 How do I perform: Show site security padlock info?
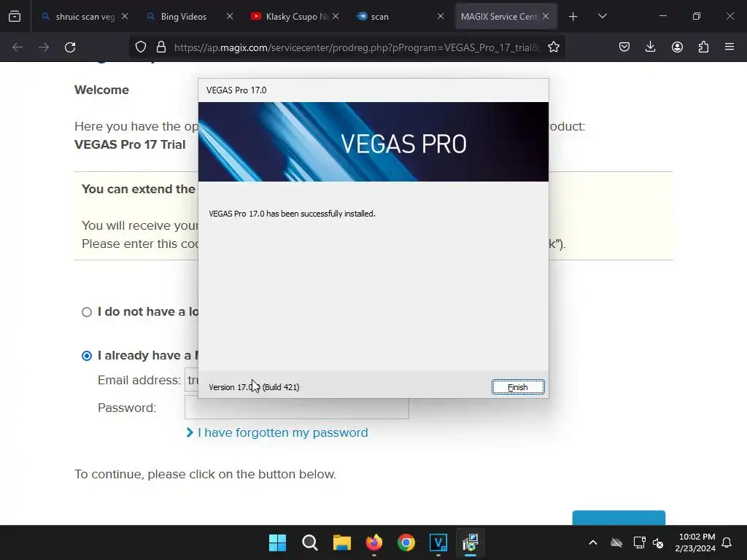(x=161, y=47)
